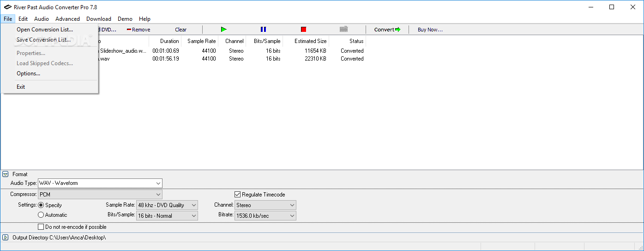Click the Buy Now... button

point(430,30)
